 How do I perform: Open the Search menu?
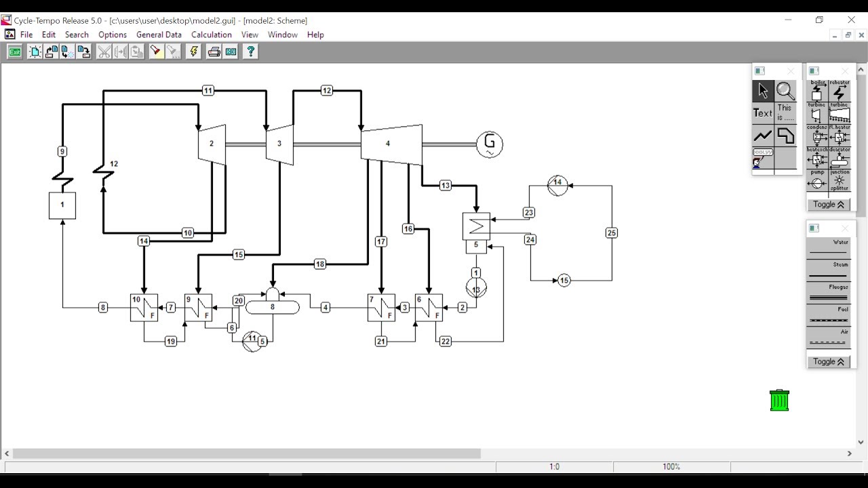[x=77, y=35]
